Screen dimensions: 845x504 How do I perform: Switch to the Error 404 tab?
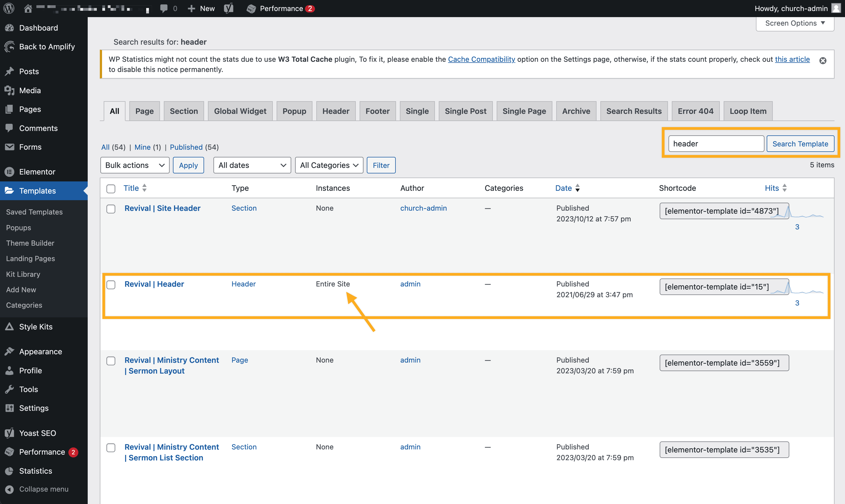(696, 111)
